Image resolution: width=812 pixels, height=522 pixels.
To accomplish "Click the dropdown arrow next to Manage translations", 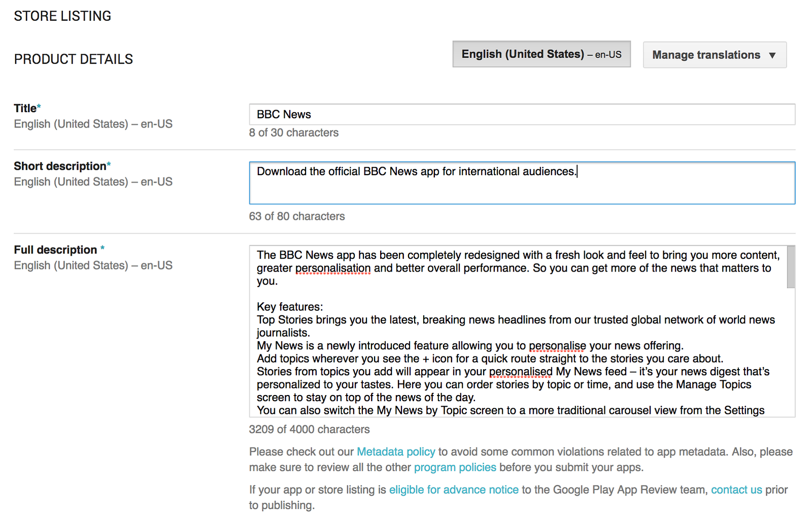I will [x=772, y=55].
